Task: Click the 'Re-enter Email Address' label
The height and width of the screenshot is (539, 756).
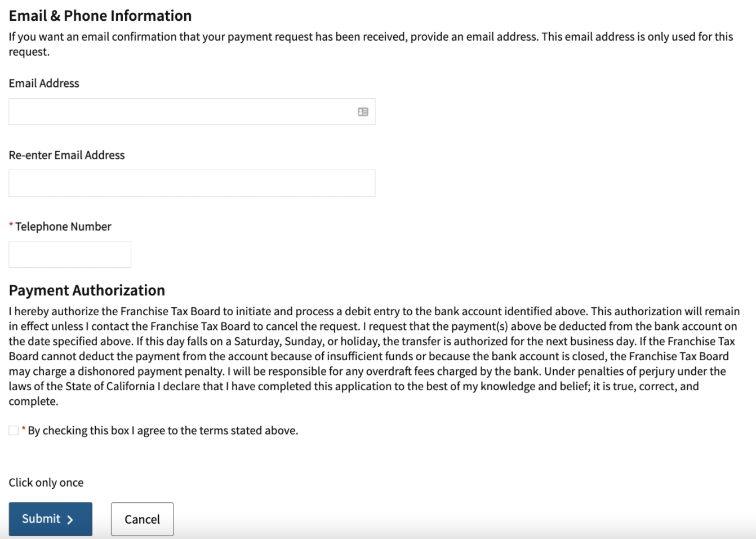Action: point(66,155)
